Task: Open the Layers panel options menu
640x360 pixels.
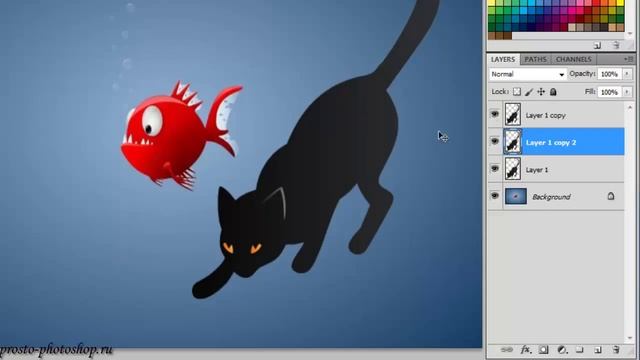Action: pos(629,59)
